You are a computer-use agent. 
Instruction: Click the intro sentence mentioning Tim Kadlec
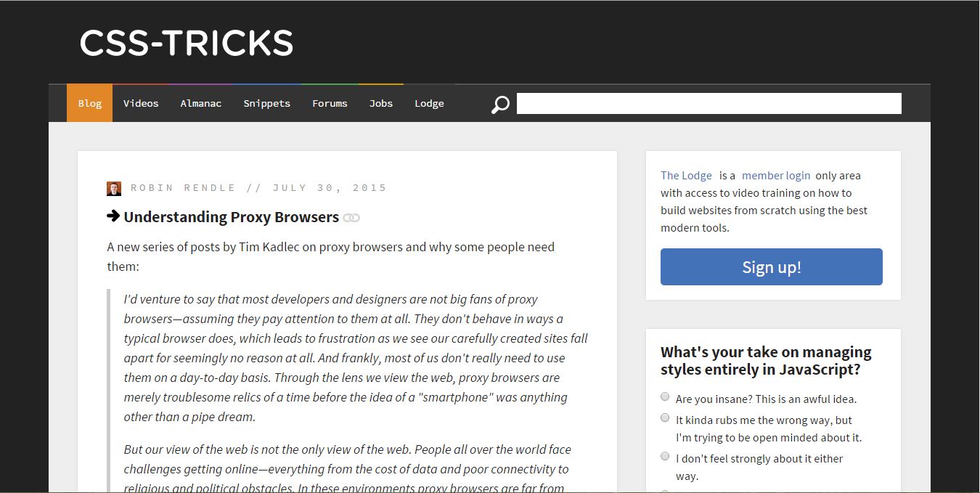pyautogui.click(x=331, y=256)
